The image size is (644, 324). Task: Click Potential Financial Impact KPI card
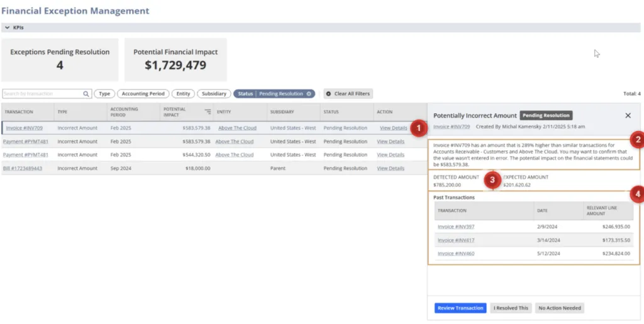pos(175,60)
